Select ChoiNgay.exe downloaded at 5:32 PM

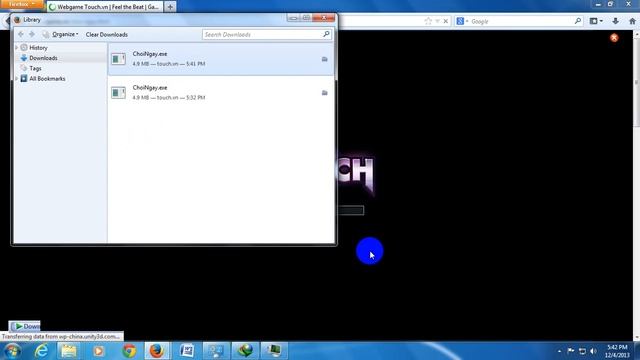[221, 93]
